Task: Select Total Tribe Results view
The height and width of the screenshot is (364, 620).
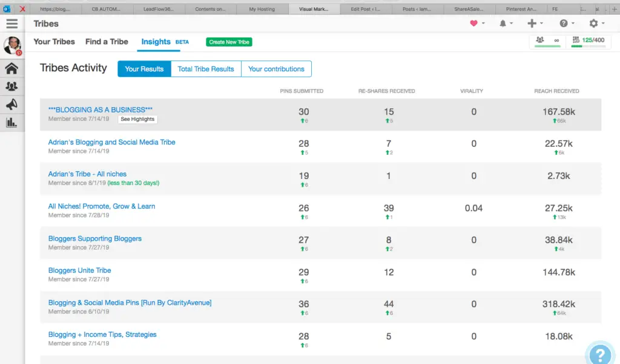Action: (206, 69)
